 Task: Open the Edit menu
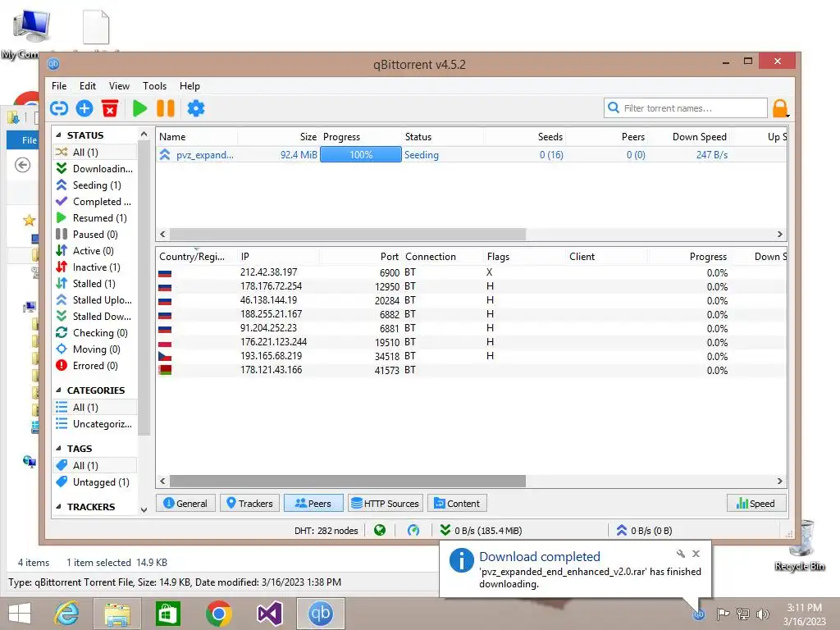(87, 85)
